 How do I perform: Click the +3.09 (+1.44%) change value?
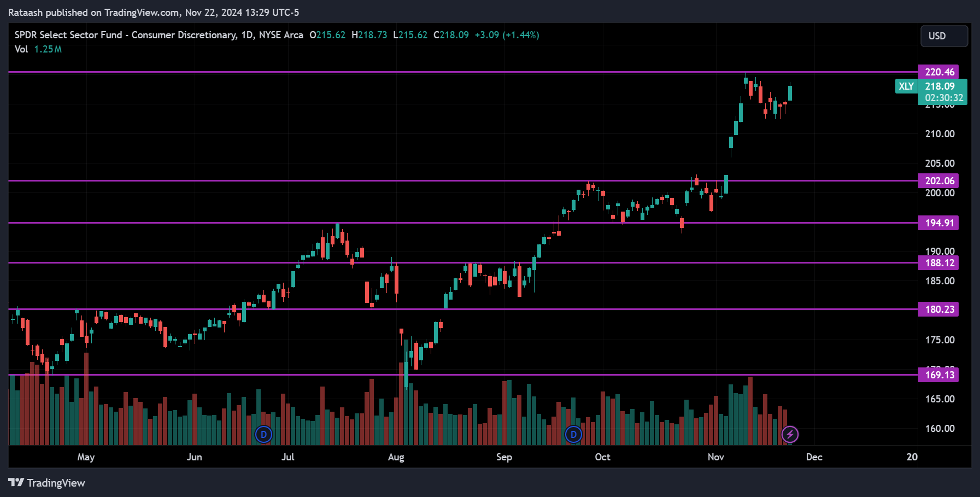tap(507, 35)
